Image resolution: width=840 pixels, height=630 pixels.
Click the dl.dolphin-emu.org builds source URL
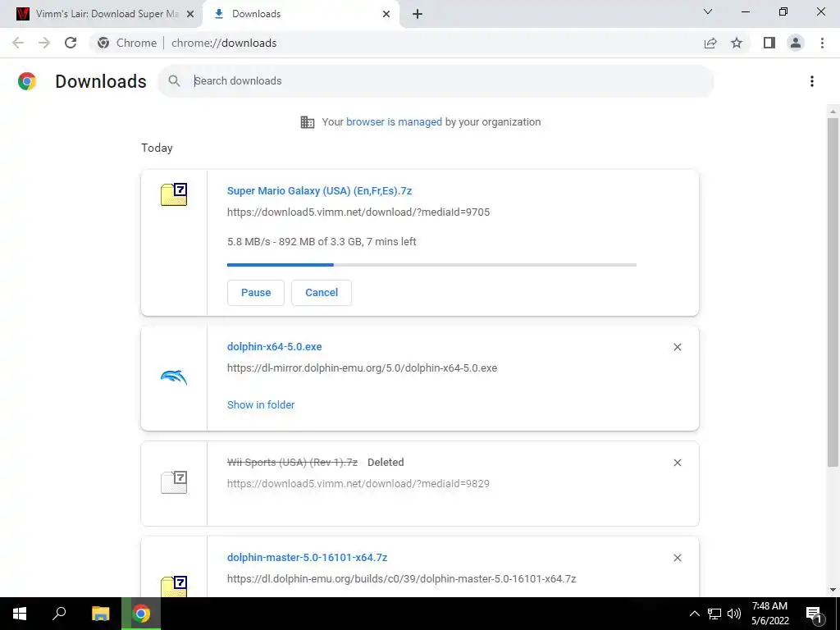(x=401, y=579)
